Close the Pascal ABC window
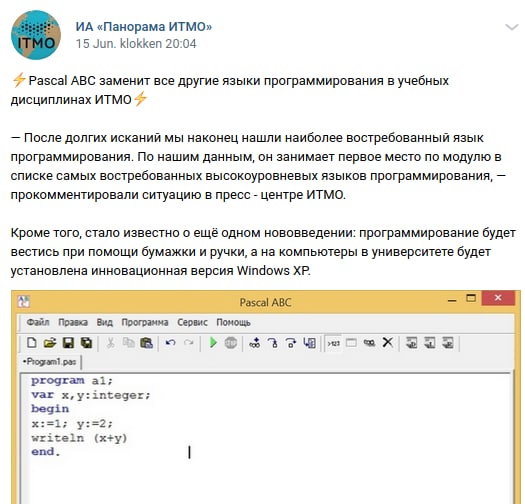Viewport: 525px width, 504px height. point(498,298)
